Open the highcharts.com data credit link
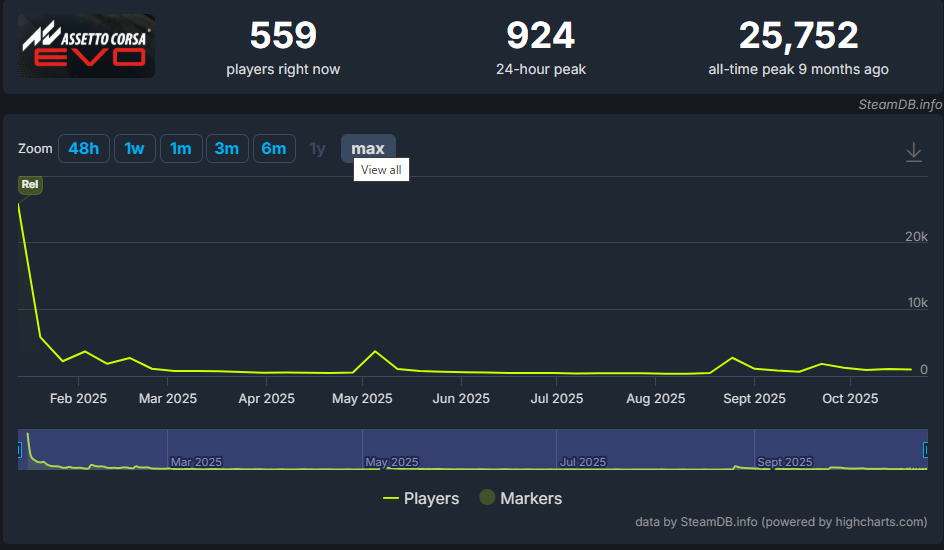This screenshot has width=944, height=550. tap(781, 521)
